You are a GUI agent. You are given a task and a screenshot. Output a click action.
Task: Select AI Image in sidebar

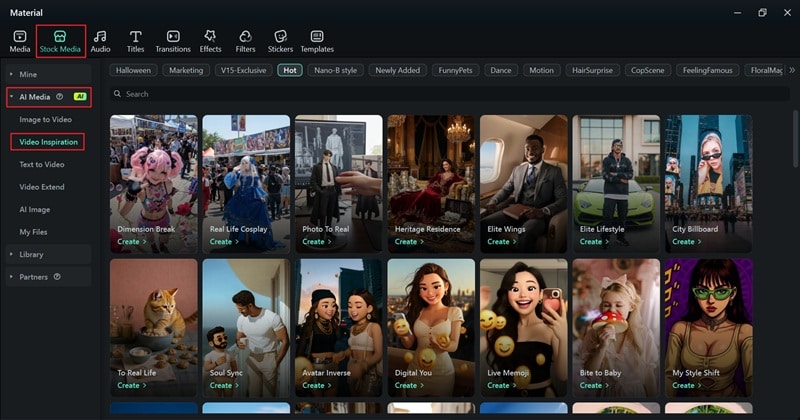pyautogui.click(x=35, y=209)
